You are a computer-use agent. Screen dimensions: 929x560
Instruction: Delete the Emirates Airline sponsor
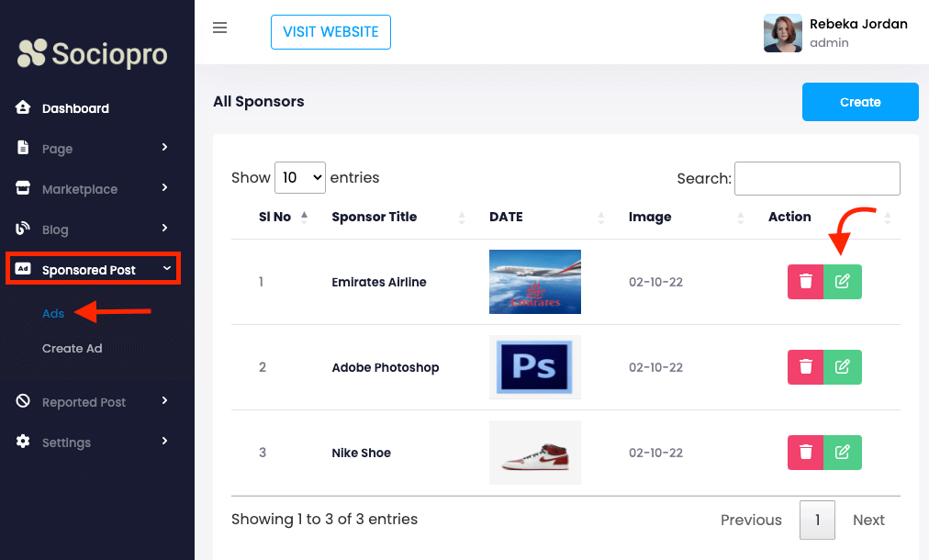pos(805,282)
